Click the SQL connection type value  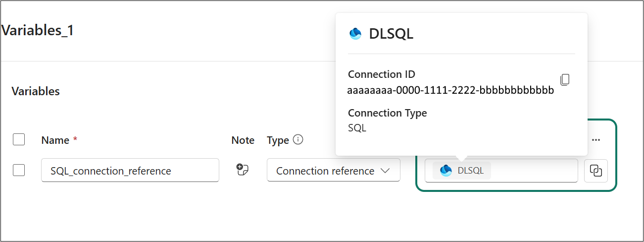[357, 128]
